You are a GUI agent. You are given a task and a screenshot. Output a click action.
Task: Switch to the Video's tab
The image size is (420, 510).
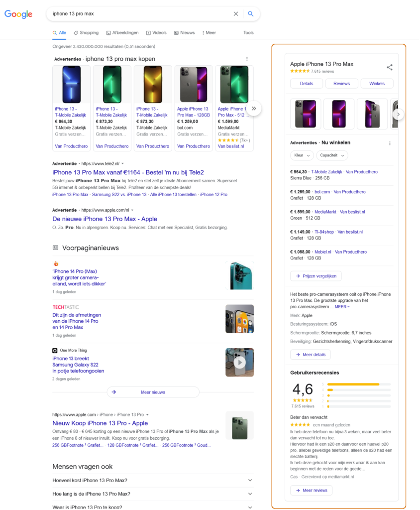click(x=156, y=33)
